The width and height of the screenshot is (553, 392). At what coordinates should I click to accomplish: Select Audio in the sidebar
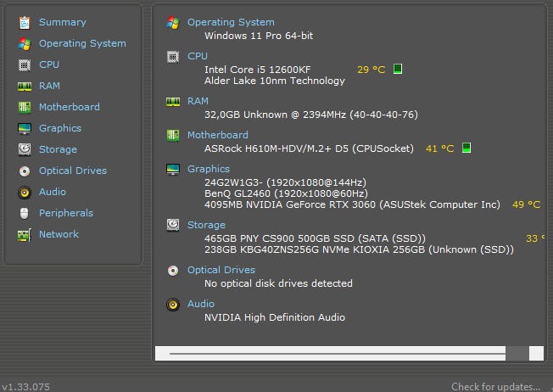pyautogui.click(x=53, y=192)
